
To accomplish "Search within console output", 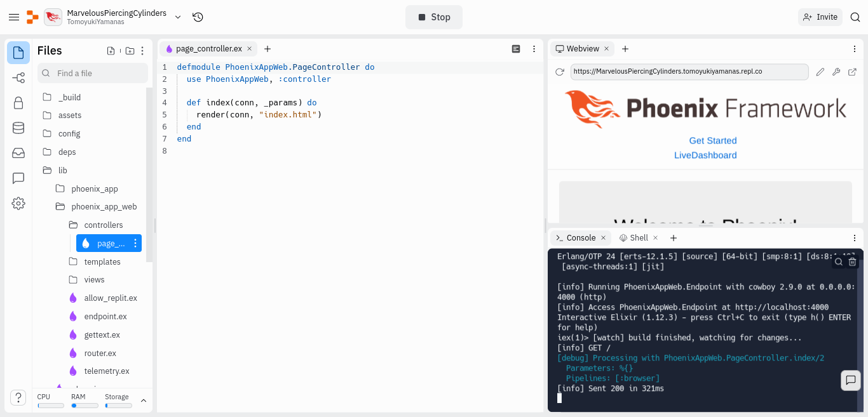I will pyautogui.click(x=839, y=261).
